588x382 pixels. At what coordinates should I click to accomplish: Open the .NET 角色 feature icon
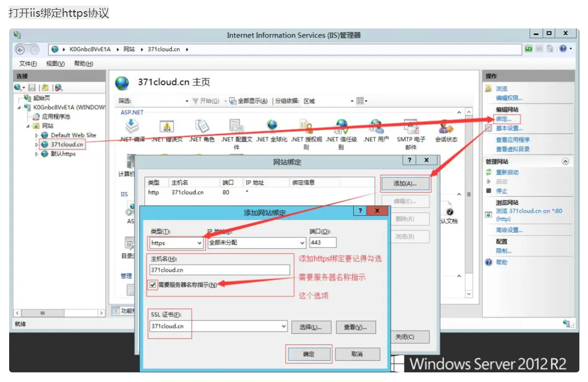click(x=202, y=126)
